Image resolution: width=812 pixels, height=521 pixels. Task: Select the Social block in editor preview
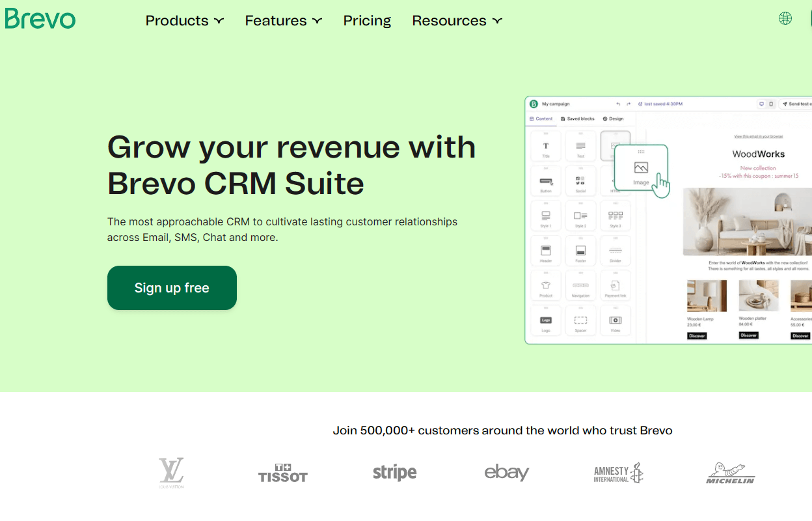580,181
